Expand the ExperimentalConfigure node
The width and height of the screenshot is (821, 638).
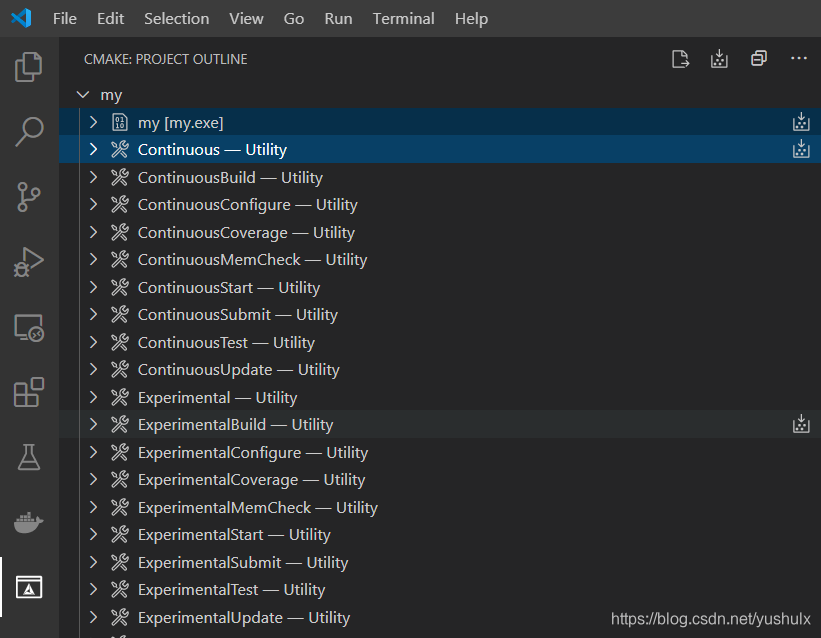click(x=93, y=453)
